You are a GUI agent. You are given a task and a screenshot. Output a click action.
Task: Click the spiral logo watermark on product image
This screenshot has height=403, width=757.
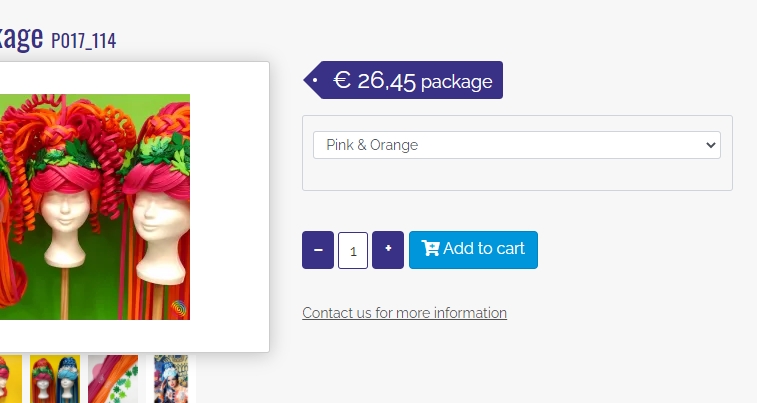pos(179,309)
